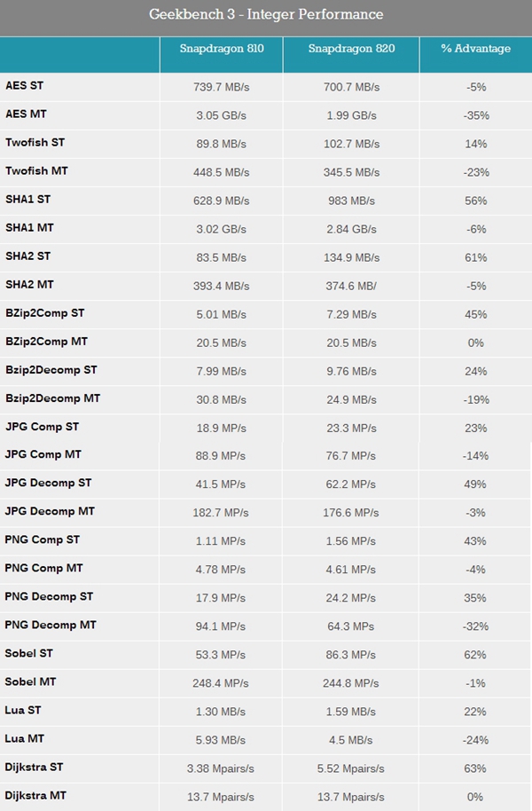Select the 5.52 Mpairs/s value cell
This screenshot has width=532, height=811.
350,768
